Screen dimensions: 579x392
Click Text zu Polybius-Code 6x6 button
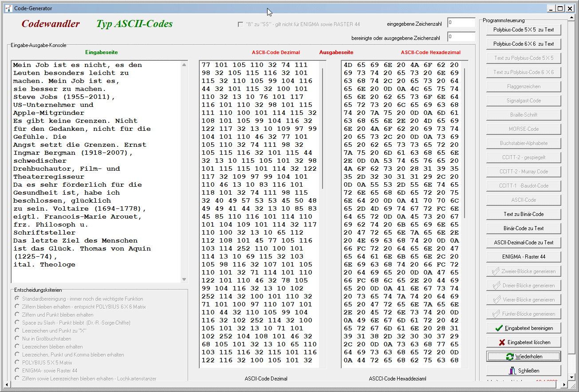[524, 72]
